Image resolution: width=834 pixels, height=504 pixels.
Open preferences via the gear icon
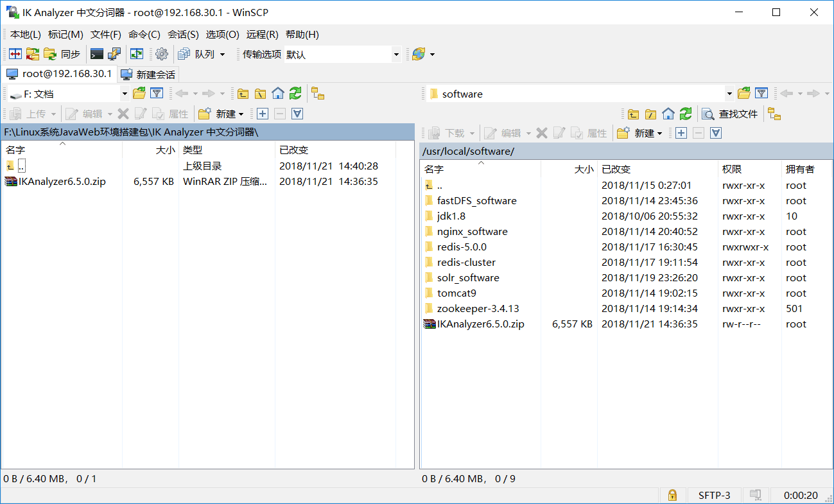click(x=162, y=55)
